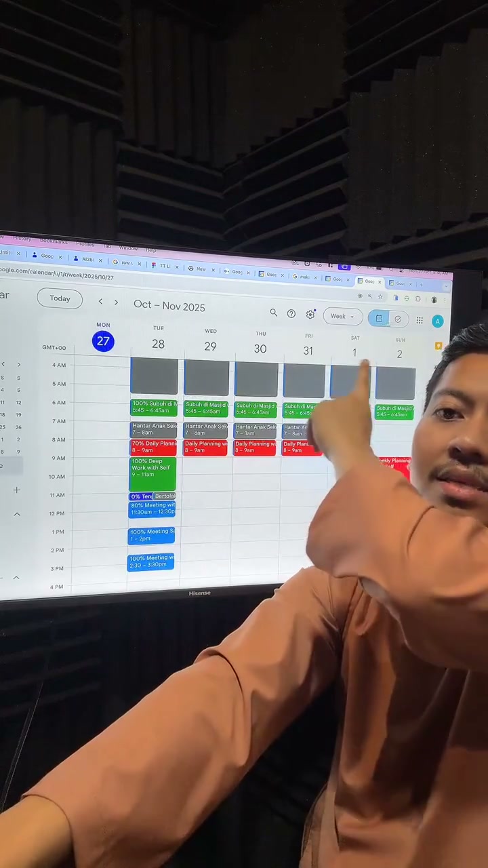
Task: Open Sunday 'Subuh di Masjid' event
Action: tap(394, 412)
